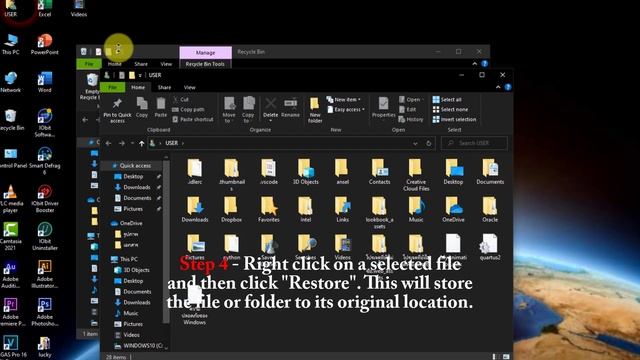Viewport: 640px width, 360px height.
Task: Select the Downloads folder icon in file list
Action: [195, 209]
